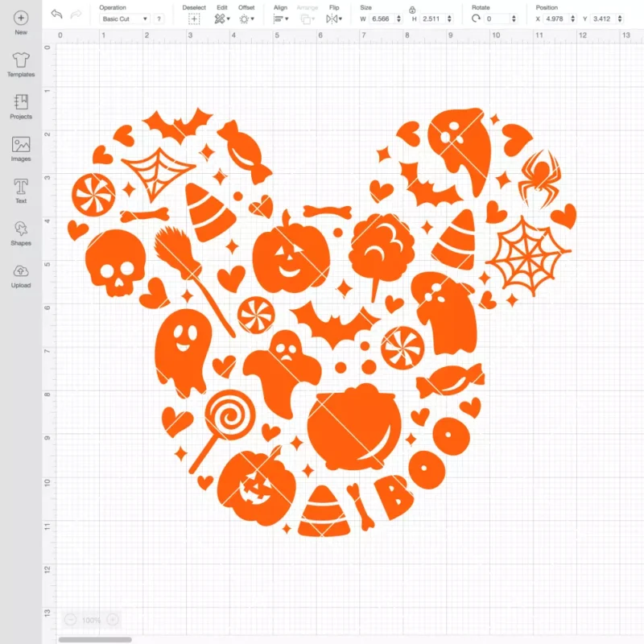This screenshot has height=644, width=644.
Task: Select the orange skull shape
Action: 115,263
